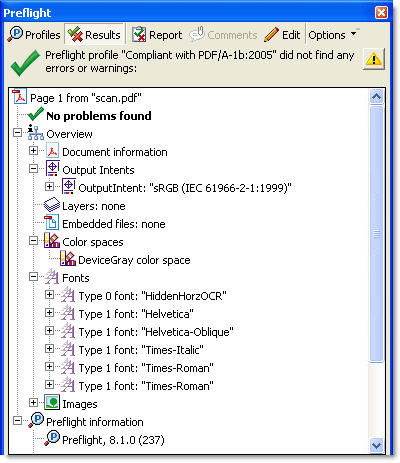The image size is (400, 463).
Task: Open the Options dropdown menu
Action: point(332,35)
